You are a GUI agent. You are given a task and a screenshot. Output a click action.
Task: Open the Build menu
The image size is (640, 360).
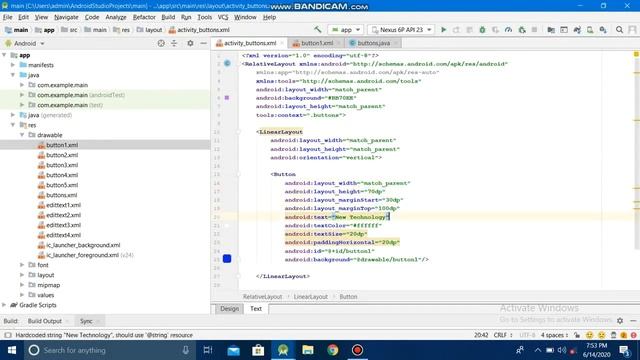tap(168, 17)
